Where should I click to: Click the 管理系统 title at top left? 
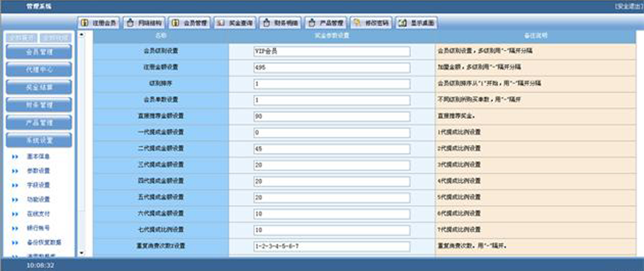pos(39,7)
